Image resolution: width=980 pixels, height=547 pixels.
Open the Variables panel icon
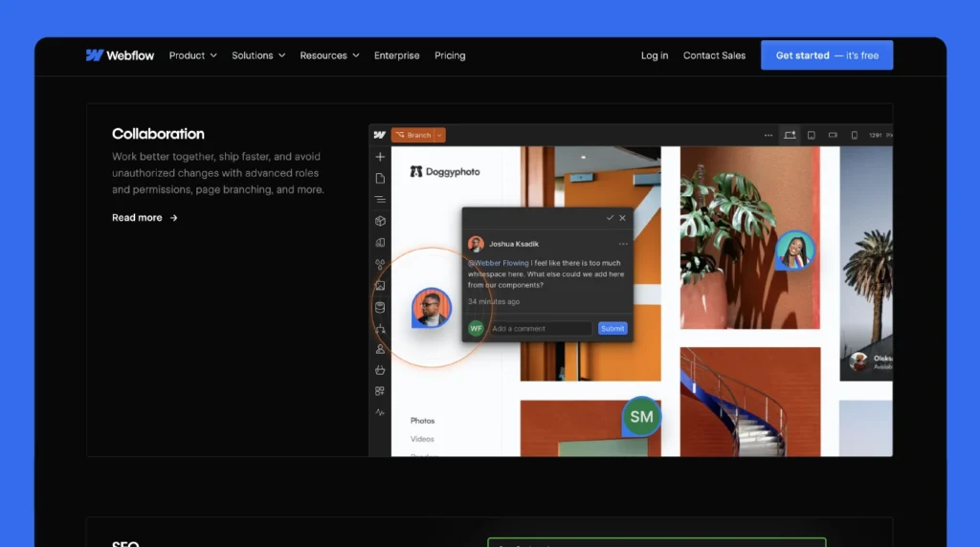(x=380, y=242)
